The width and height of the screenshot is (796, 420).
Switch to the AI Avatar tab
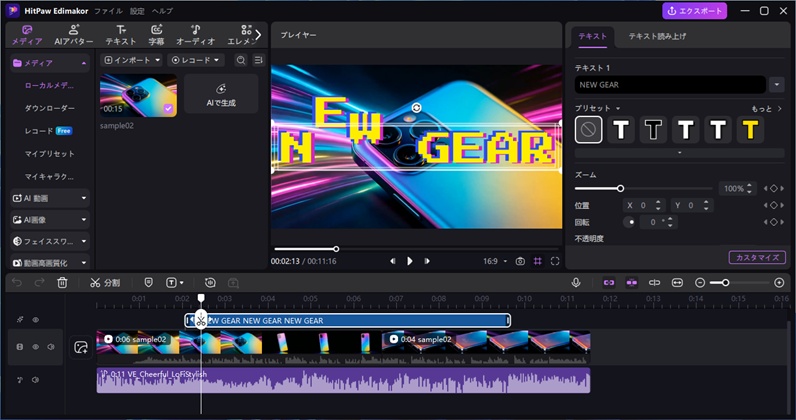tap(74, 35)
